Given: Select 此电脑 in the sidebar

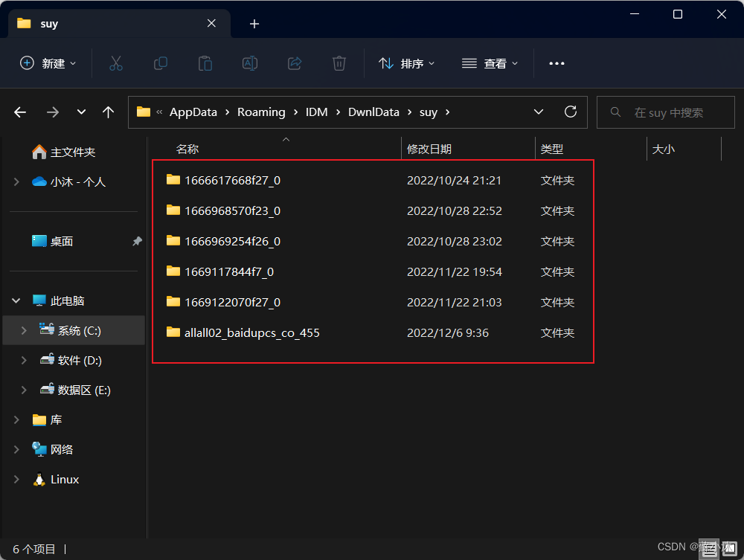Looking at the screenshot, I should click(x=67, y=300).
